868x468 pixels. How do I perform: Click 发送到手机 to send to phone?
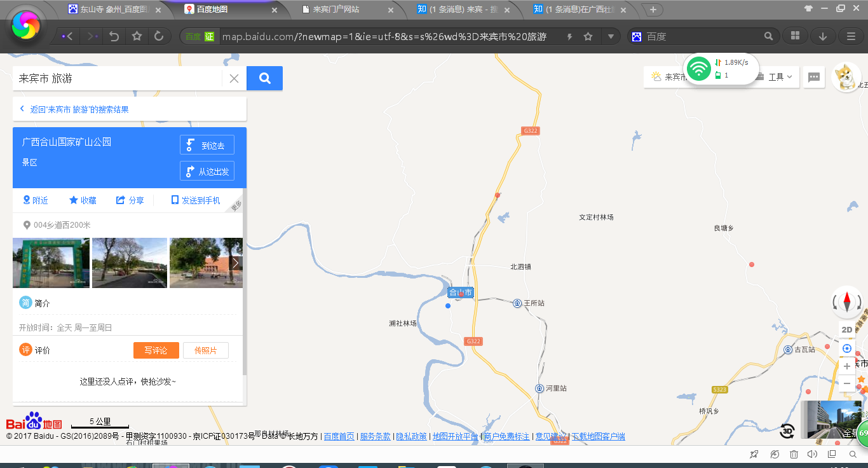(x=196, y=200)
